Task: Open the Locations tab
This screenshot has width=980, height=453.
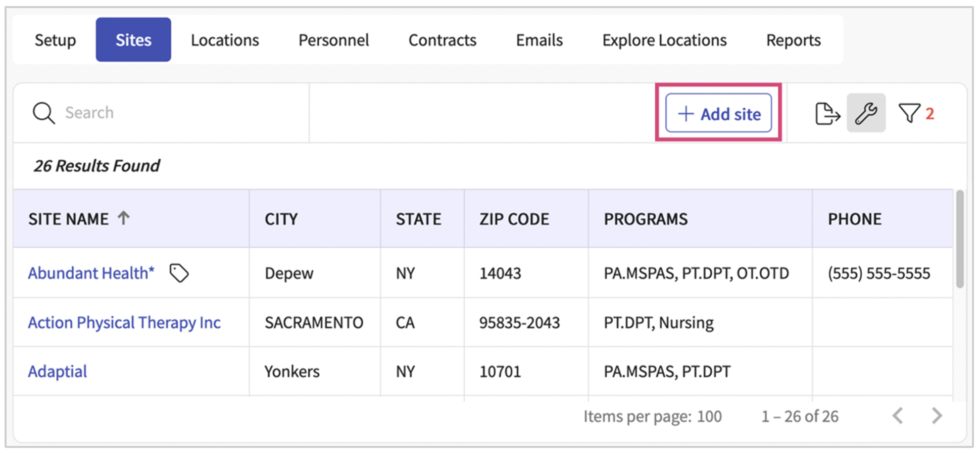Action: pos(225,40)
